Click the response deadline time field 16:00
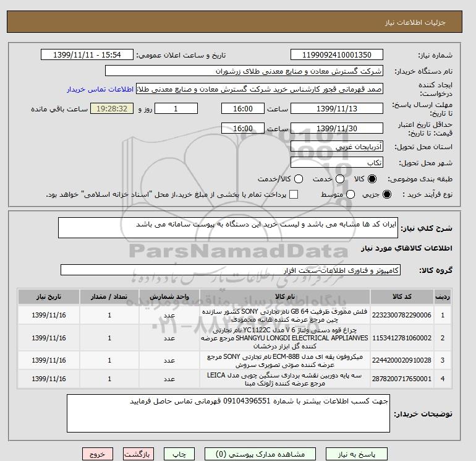The width and height of the screenshot is (476, 461). (242, 108)
